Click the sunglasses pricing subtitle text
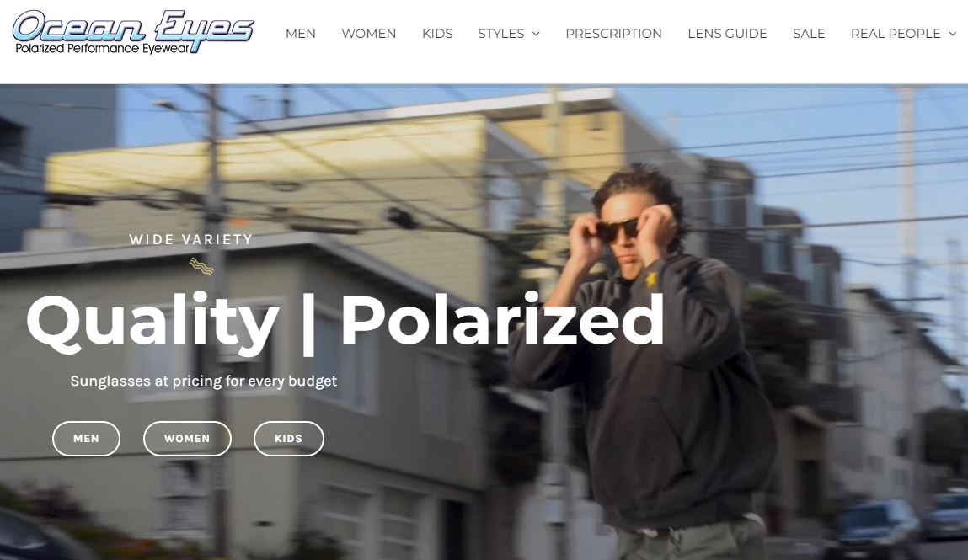Image resolution: width=968 pixels, height=560 pixels. 204,381
